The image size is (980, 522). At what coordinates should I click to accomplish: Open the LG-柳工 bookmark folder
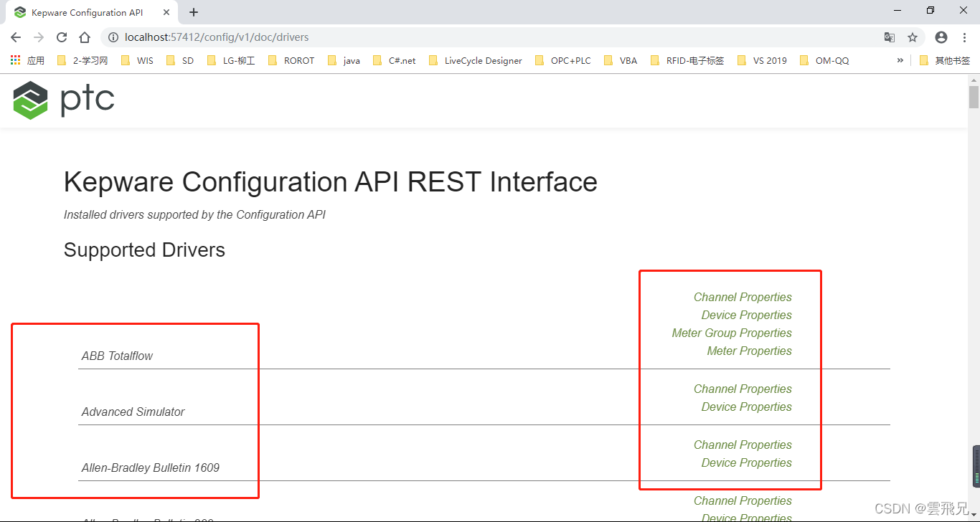[x=231, y=60]
